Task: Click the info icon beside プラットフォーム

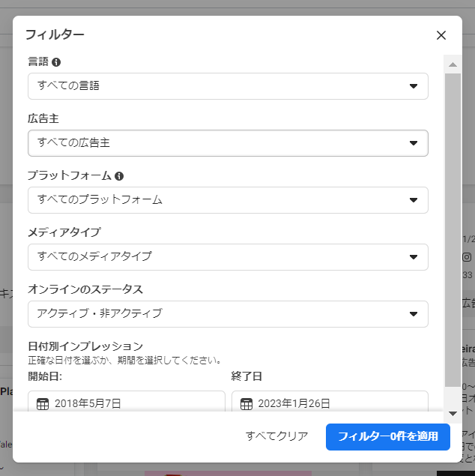Action: (119, 176)
